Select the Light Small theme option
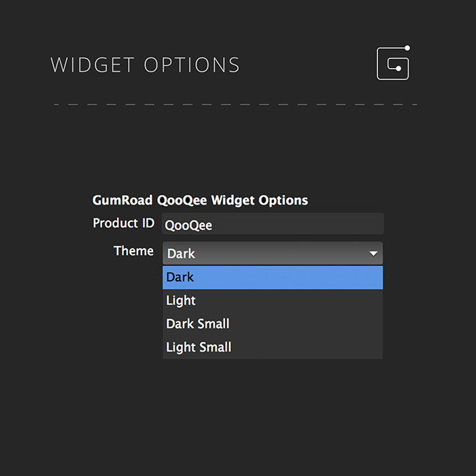476x476 pixels. click(273, 347)
